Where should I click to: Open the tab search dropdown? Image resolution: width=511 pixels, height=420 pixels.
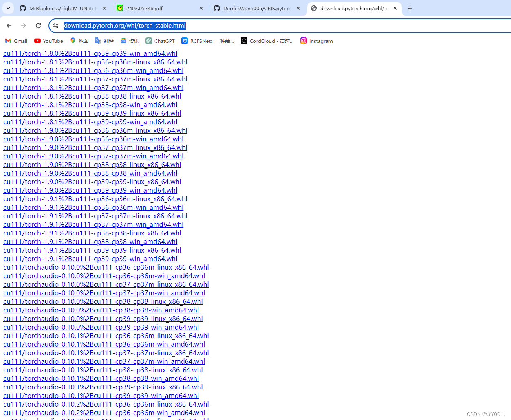point(8,8)
